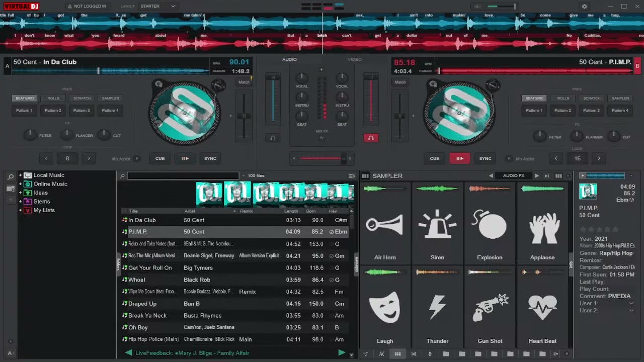644x362 pixels.
Task: Click the shuffle icon in bottom sampler toolbar
Action: tap(414, 354)
